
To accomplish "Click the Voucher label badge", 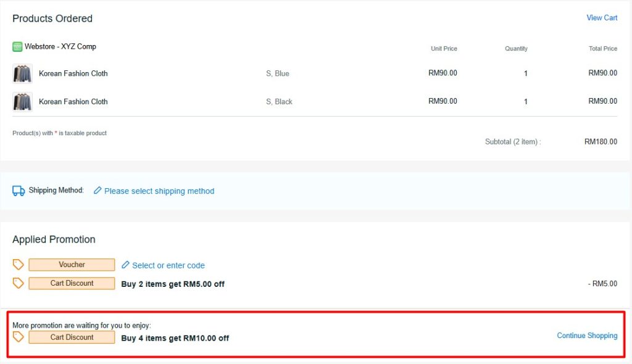I will point(72,265).
